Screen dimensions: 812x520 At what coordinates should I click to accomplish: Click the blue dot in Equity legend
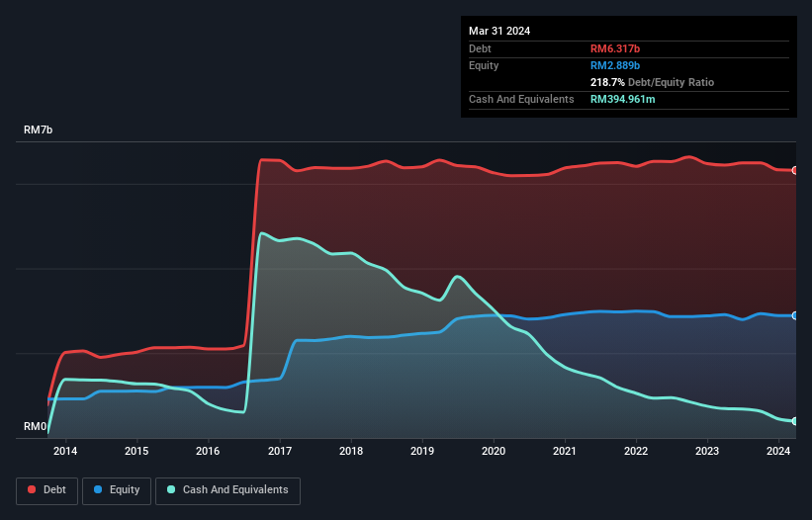click(x=98, y=489)
